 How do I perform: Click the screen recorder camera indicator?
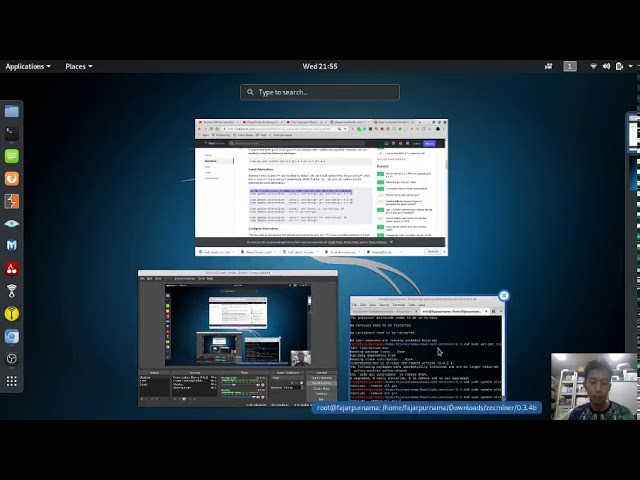click(x=549, y=66)
